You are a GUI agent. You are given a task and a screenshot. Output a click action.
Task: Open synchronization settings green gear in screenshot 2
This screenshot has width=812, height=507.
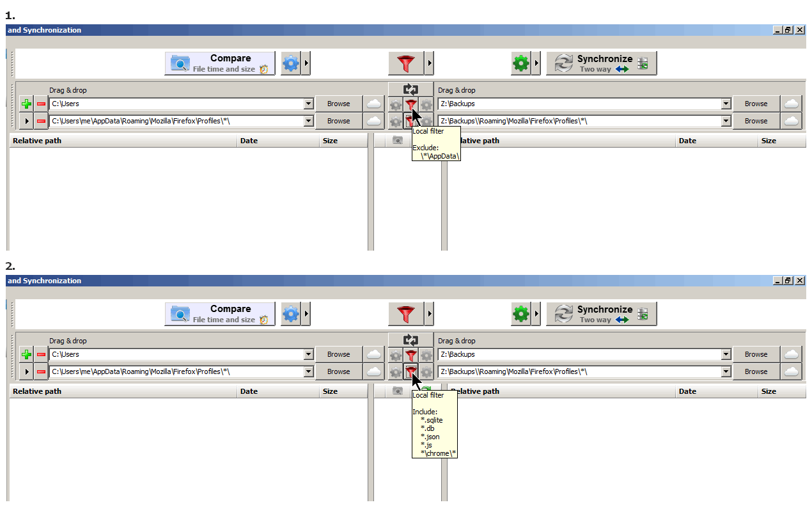[x=521, y=314]
